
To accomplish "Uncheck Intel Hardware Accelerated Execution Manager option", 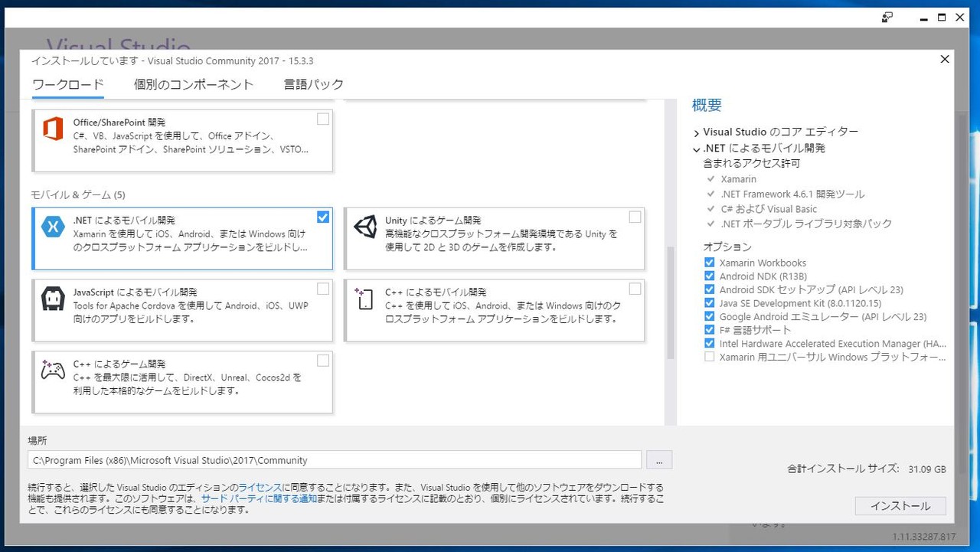I will 709,344.
